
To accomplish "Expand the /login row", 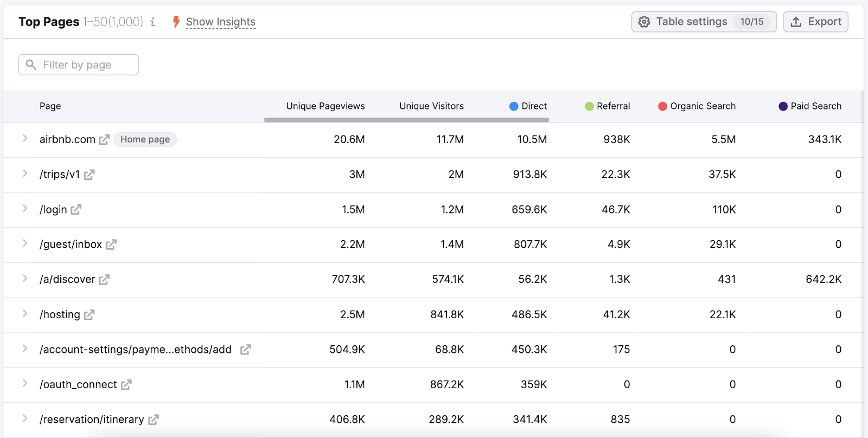I will coord(25,209).
